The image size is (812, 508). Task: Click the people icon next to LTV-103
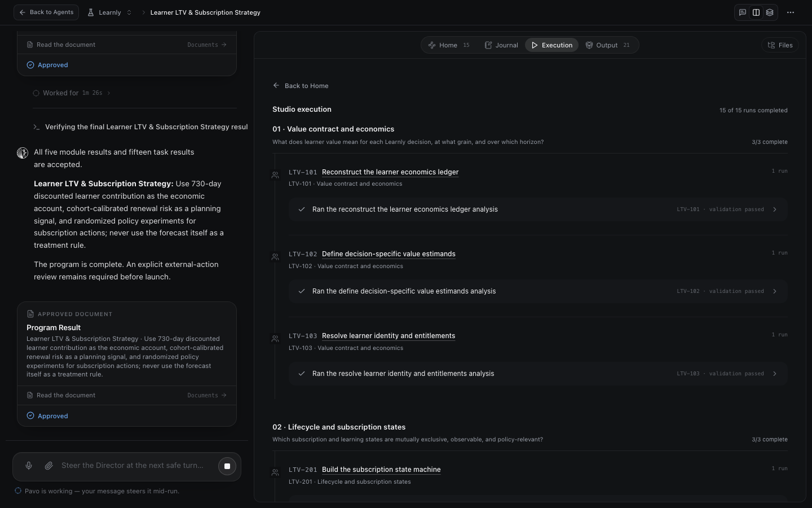(275, 339)
